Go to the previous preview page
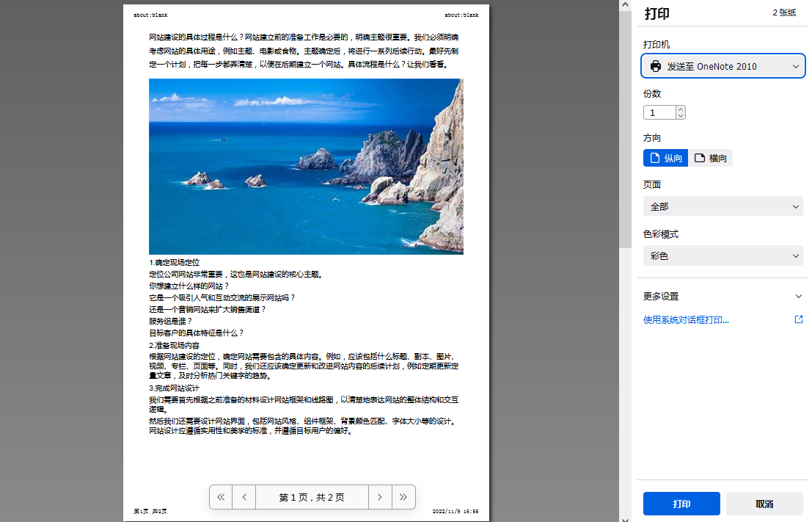Viewport: 812px width, 522px height. point(244,497)
